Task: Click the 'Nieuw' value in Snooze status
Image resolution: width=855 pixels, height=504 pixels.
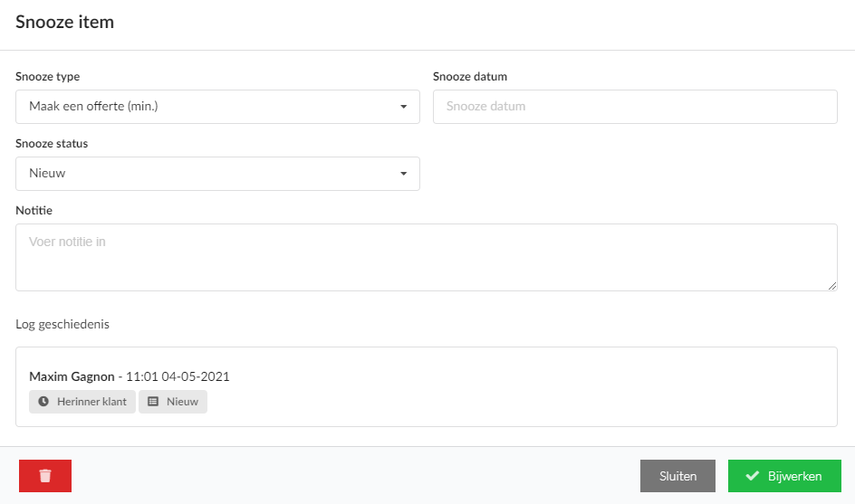Action: (x=48, y=174)
